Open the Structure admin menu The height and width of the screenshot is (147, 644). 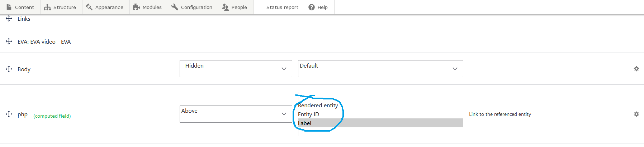[61, 7]
